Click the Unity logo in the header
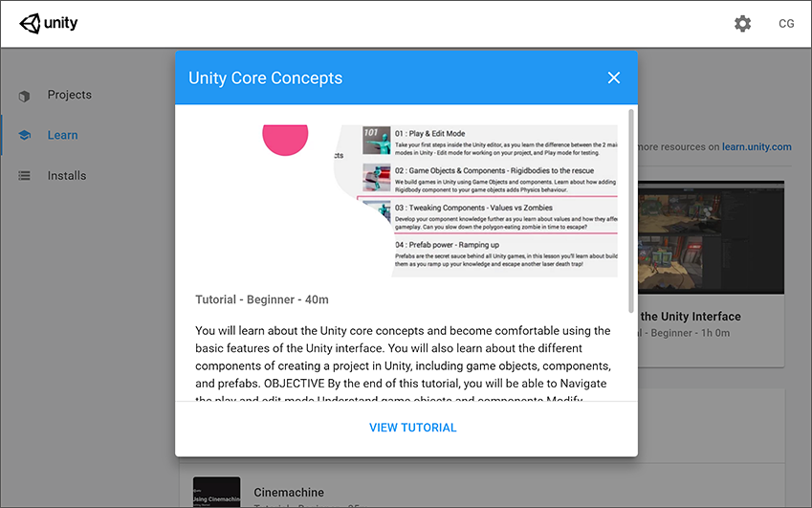Screen dimensions: 812x508 [x=49, y=24]
